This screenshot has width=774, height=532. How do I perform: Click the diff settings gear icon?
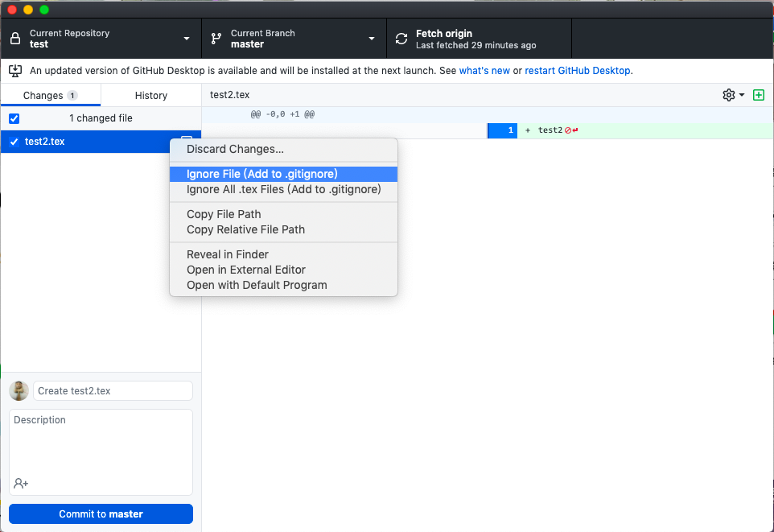click(729, 95)
